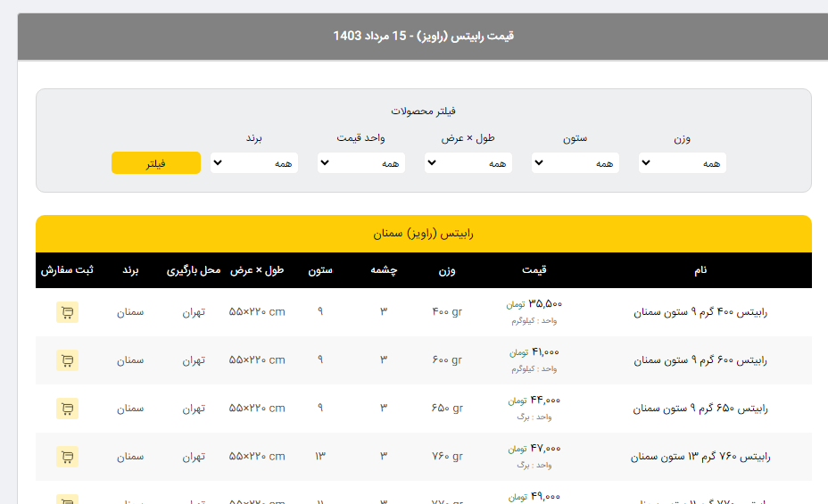The width and height of the screenshot is (828, 504).
Task: Add Rabitz 650 gram to order via cart icon
Action: coord(67,409)
